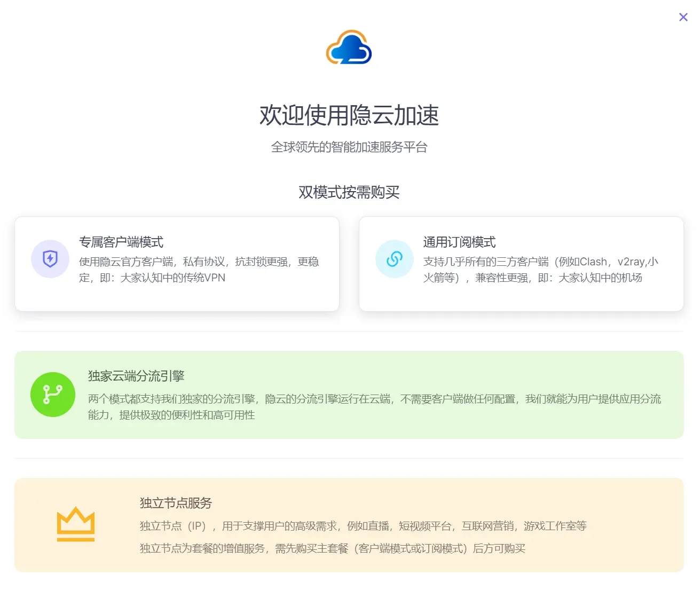Click the 独家云端分流引擎 heading
Viewport: 700px width, 591px height.
coord(136,376)
